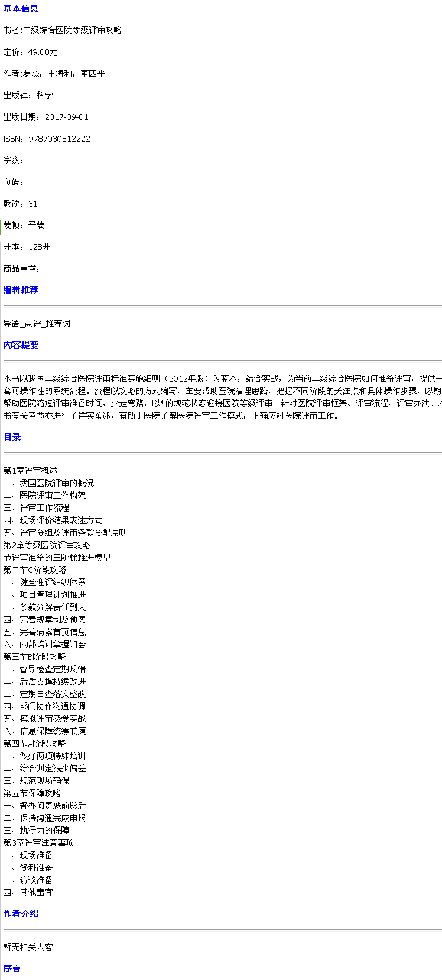The width and height of the screenshot is (442, 980).
Task: Click the 第2章等级医院评审攻略 entry
Action: [x=47, y=545]
